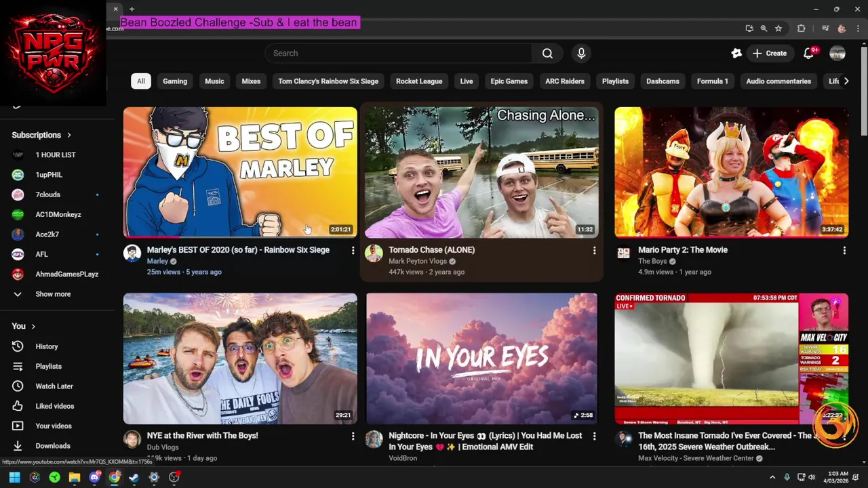Viewport: 868px width, 488px height.
Task: Select the Mixes filter chip
Action: 251,81
